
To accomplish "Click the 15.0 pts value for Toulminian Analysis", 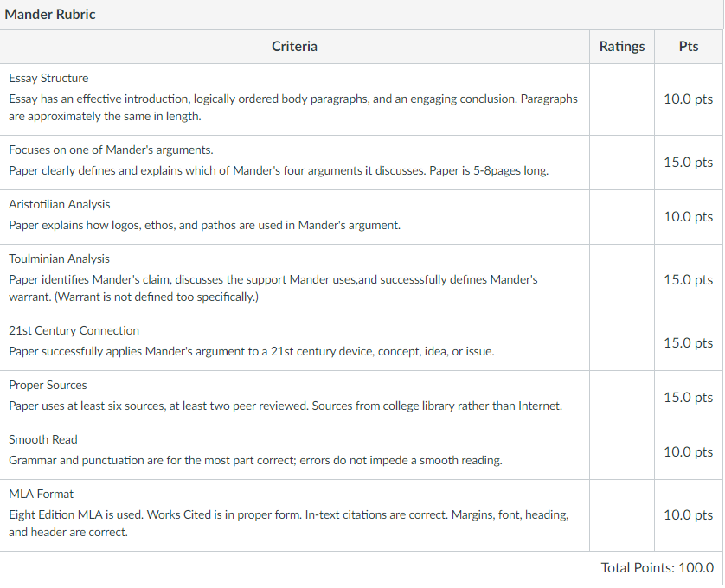I will [x=689, y=279].
